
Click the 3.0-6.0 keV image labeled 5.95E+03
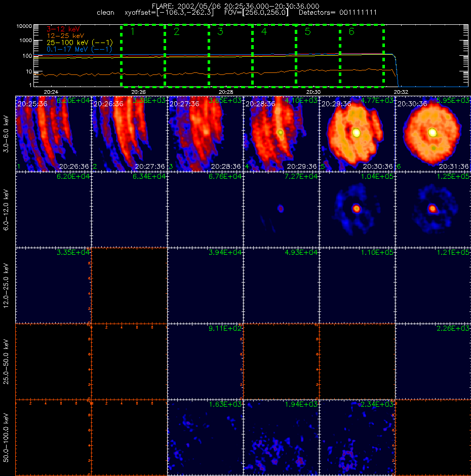(x=433, y=134)
